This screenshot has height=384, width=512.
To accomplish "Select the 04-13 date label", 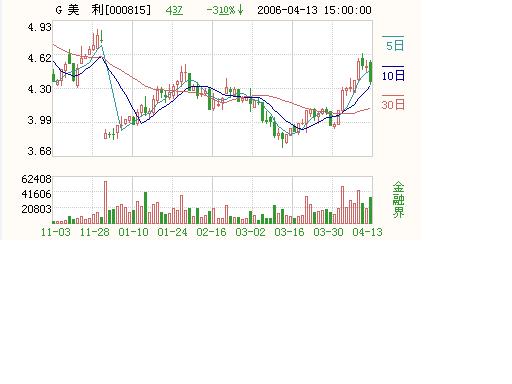I will coord(367,232).
